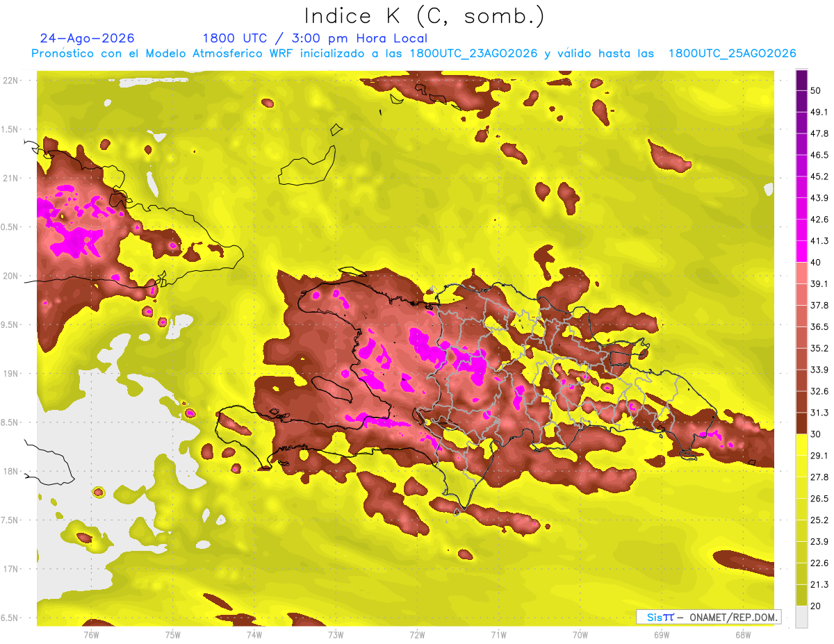Click the '68W' longitude label
The height and width of the screenshot is (644, 834).
point(743,634)
